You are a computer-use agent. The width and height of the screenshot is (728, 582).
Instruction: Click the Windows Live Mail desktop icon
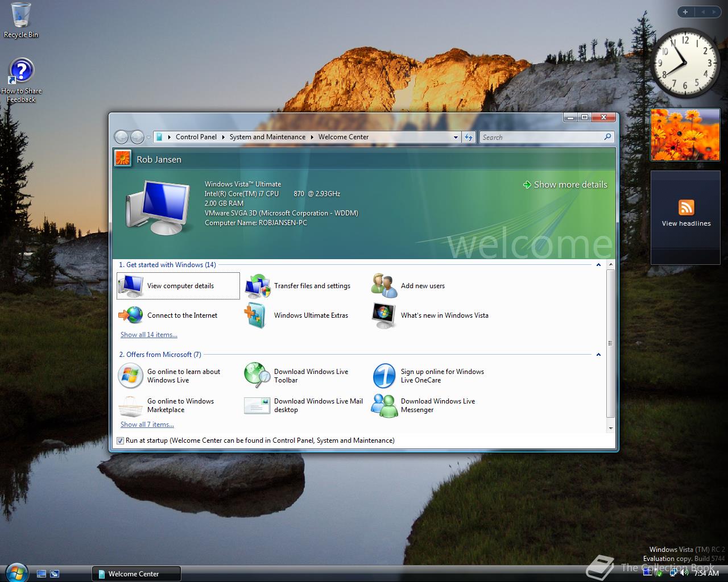point(257,405)
